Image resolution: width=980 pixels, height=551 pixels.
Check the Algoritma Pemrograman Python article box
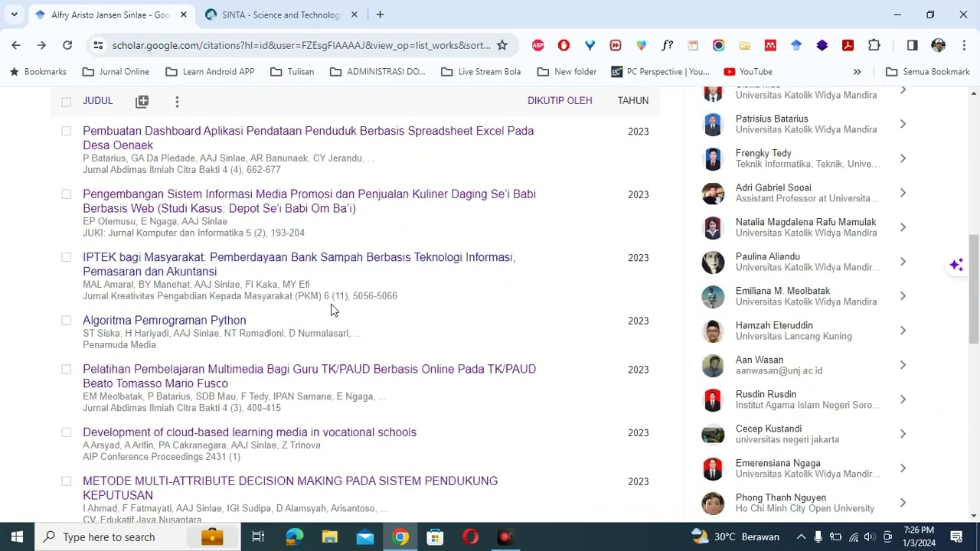66,321
